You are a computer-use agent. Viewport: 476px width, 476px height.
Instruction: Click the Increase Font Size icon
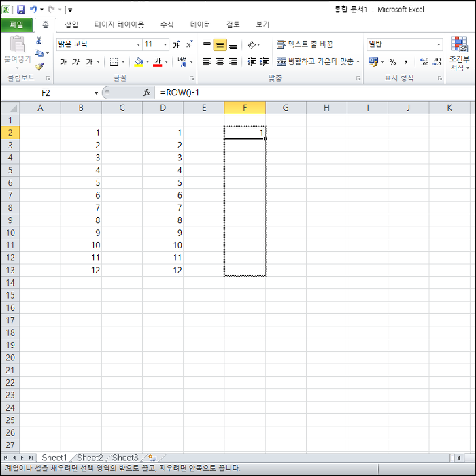pyautogui.click(x=176, y=45)
